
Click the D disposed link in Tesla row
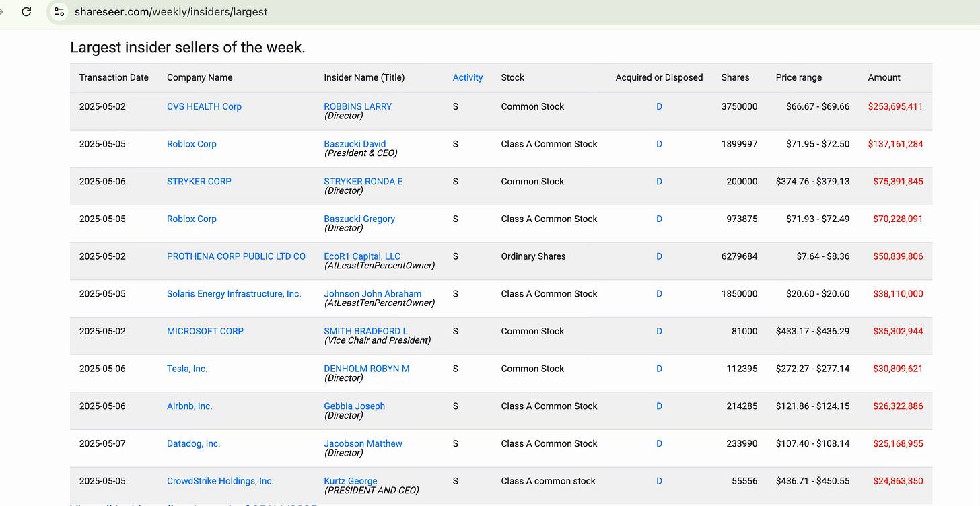[x=659, y=369]
